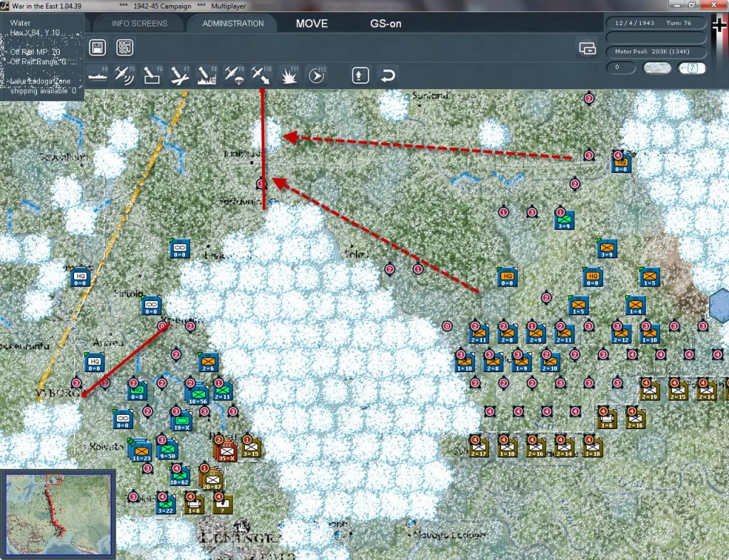This screenshot has height=560, width=729.
Task: Select the 1=8 Soviet artillery counter
Action: coord(194,504)
